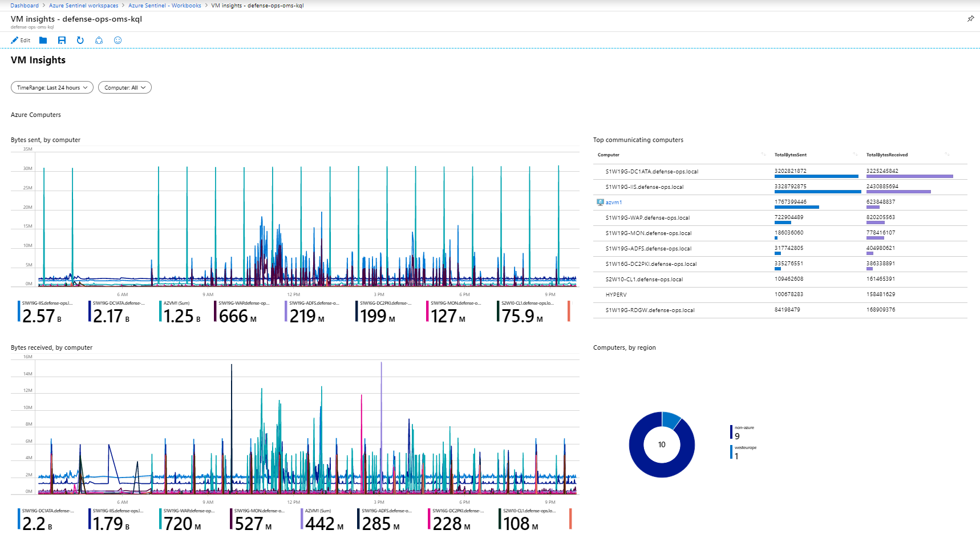Click the HYPERV row in table
980x546 pixels.
click(780, 295)
